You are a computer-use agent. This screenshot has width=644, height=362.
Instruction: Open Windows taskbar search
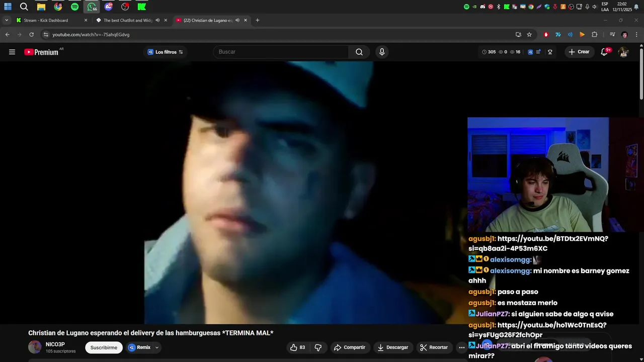pos(24,7)
